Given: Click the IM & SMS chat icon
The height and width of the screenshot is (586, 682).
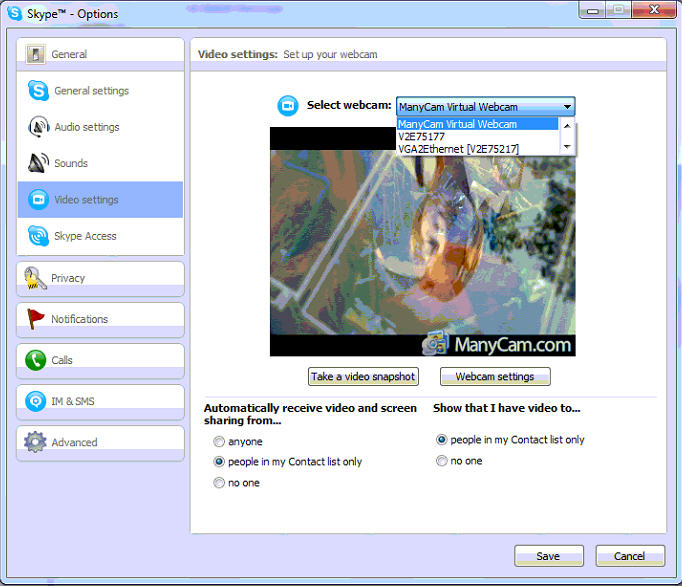Looking at the screenshot, I should [36, 401].
